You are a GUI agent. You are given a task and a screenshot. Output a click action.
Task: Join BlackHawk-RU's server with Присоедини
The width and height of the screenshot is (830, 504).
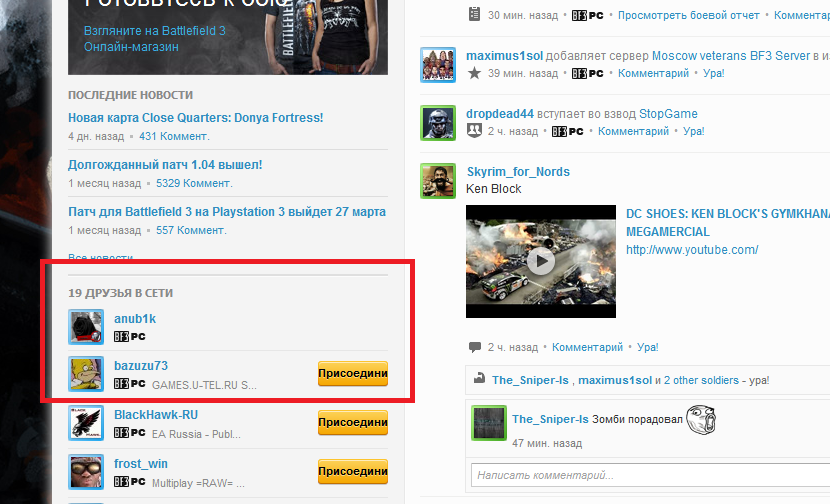coord(353,422)
